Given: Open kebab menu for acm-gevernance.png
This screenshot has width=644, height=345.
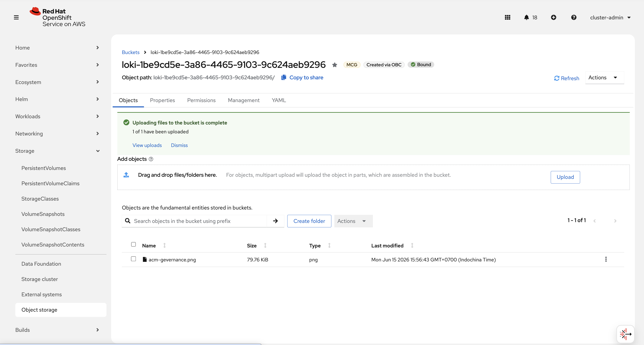Looking at the screenshot, I should point(606,259).
